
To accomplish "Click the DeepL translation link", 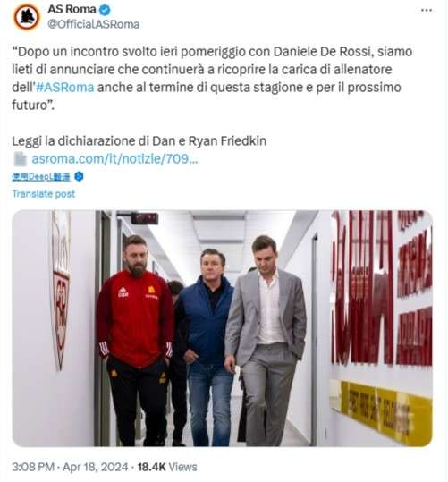I will (x=41, y=177).
